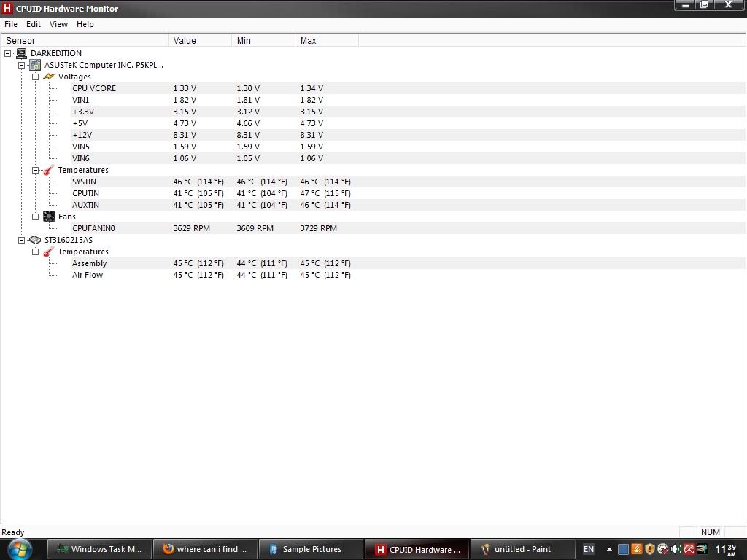Select the Assembly temperature row
Viewport: 747px width, 560px height.
click(x=409, y=263)
